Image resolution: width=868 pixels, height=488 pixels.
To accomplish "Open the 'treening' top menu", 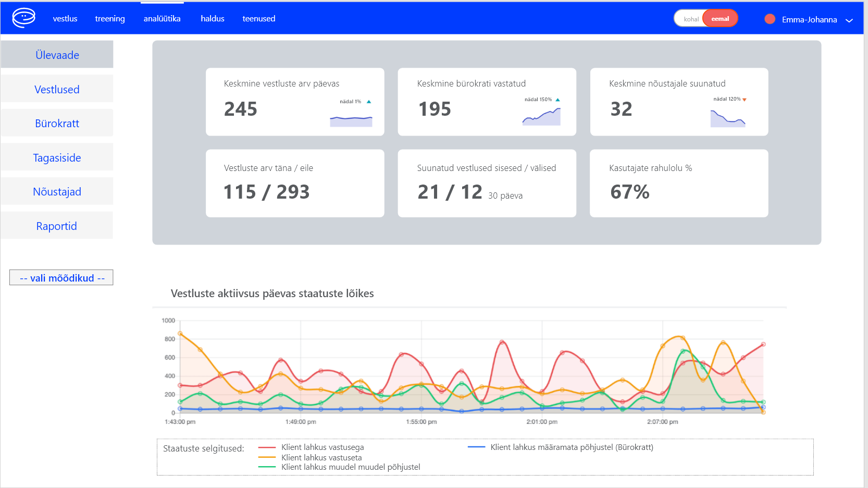I will tap(110, 19).
